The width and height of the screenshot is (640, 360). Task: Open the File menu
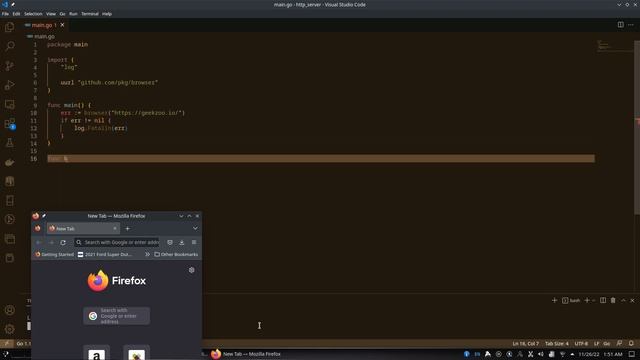(x=5, y=13)
